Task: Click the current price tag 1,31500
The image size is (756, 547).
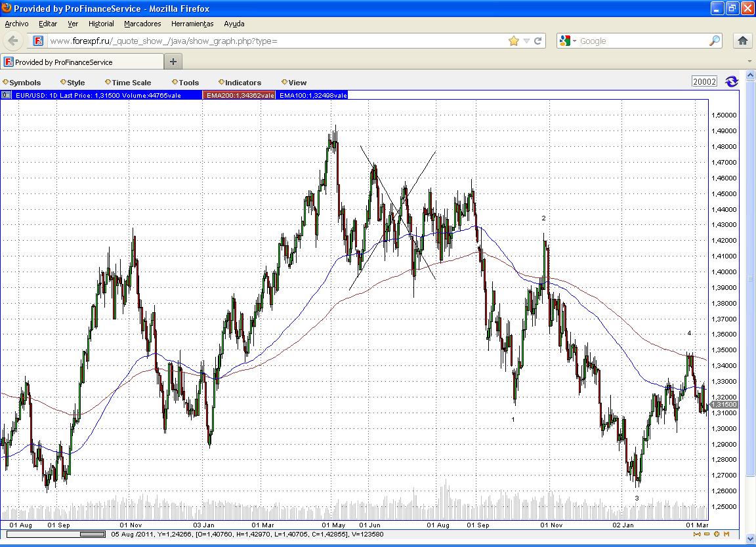Action: point(724,404)
